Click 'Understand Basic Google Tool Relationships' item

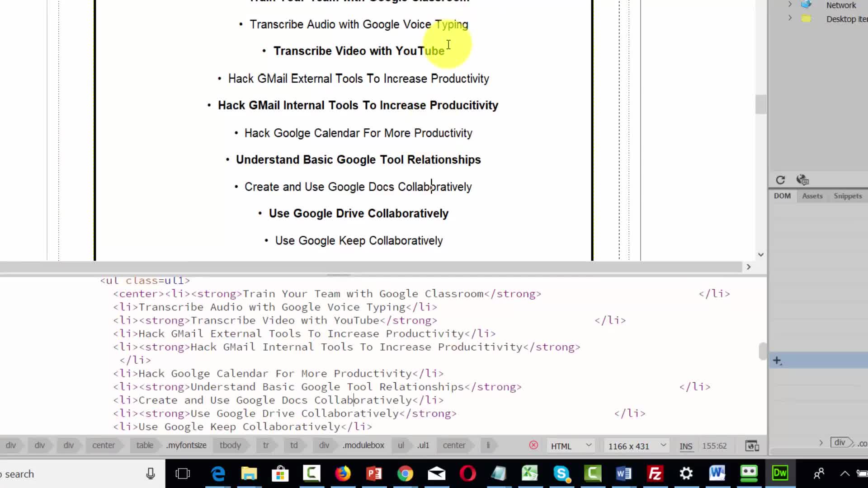(358, 160)
